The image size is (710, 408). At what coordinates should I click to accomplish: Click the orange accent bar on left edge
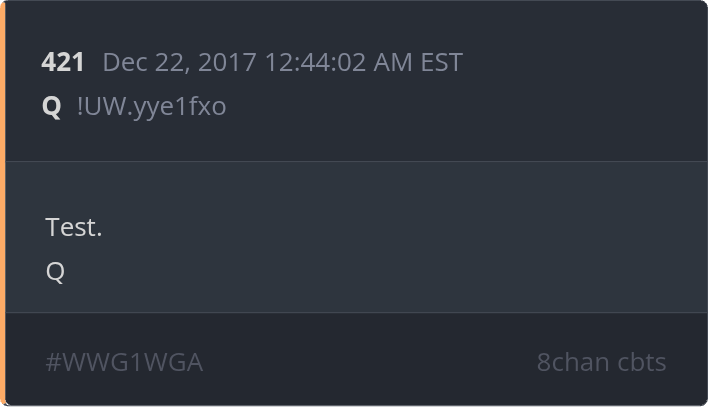(x=3, y=204)
